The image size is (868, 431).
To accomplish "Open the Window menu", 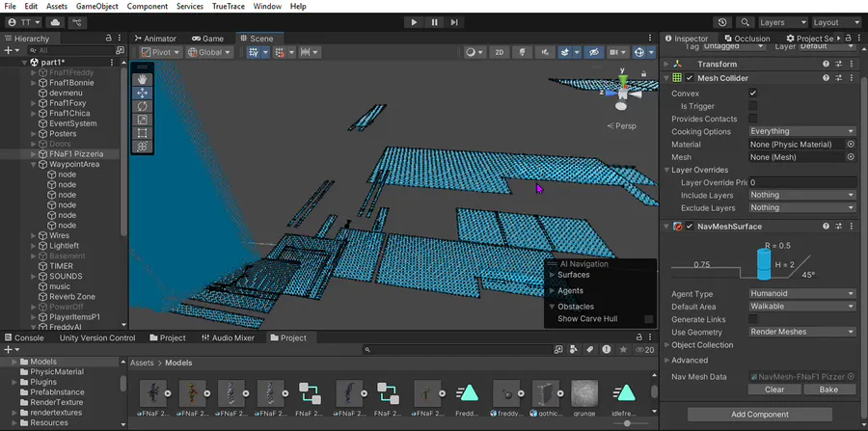I will point(267,6).
